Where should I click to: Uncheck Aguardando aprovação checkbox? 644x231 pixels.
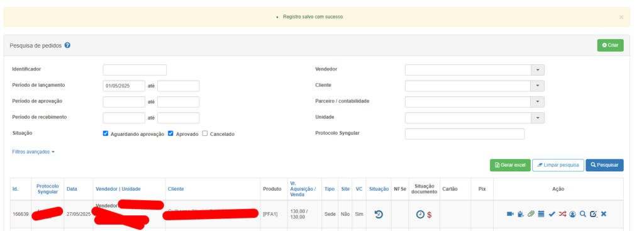(106, 133)
